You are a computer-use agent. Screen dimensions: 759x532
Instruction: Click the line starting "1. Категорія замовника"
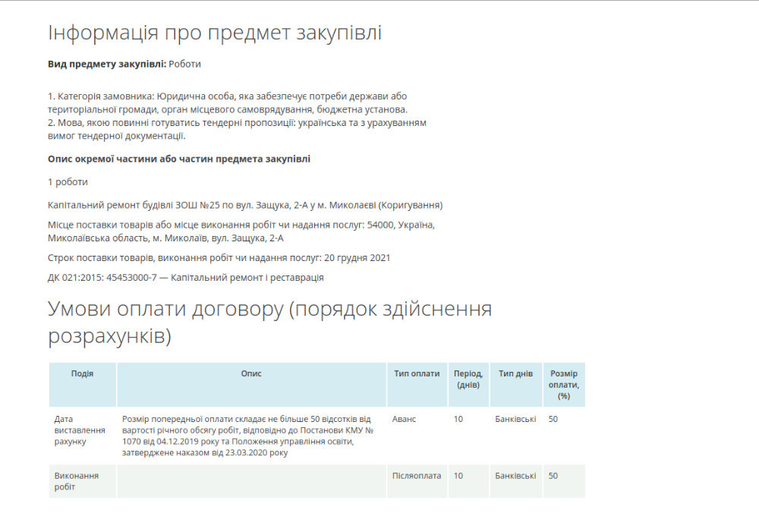[x=228, y=102]
